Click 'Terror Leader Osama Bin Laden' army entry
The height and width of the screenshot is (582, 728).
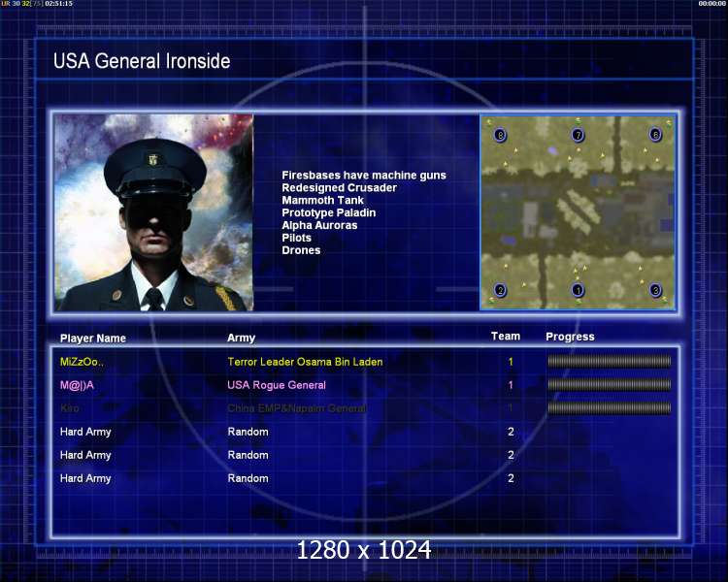point(305,362)
